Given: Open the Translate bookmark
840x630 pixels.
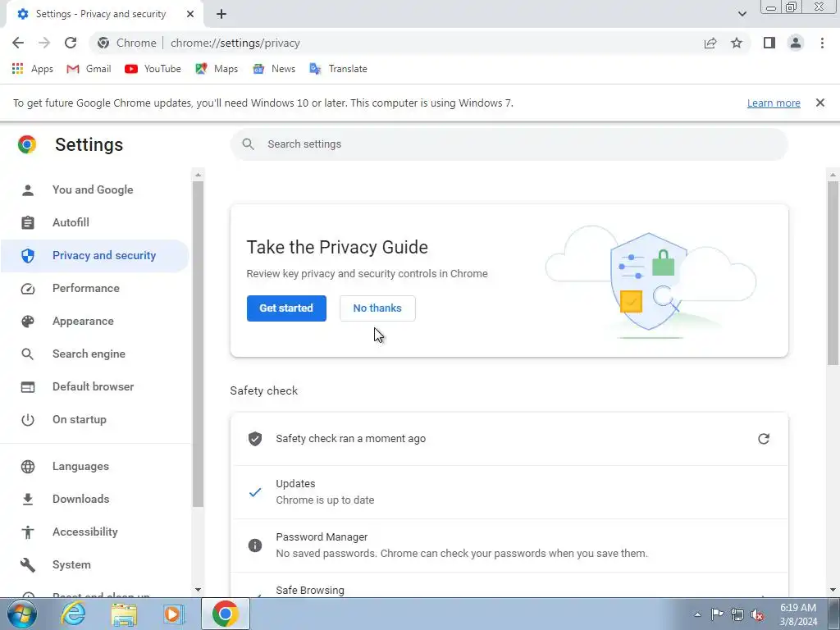Looking at the screenshot, I should 338,69.
